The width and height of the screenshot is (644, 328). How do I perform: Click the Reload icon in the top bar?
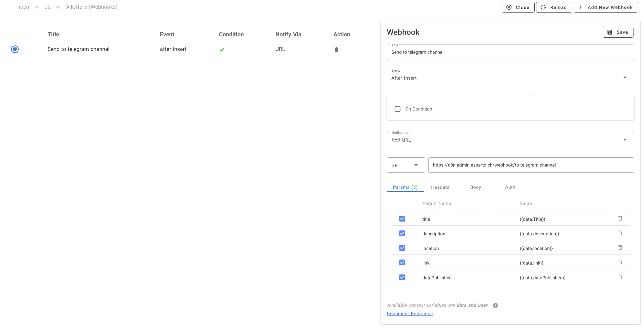[543, 7]
